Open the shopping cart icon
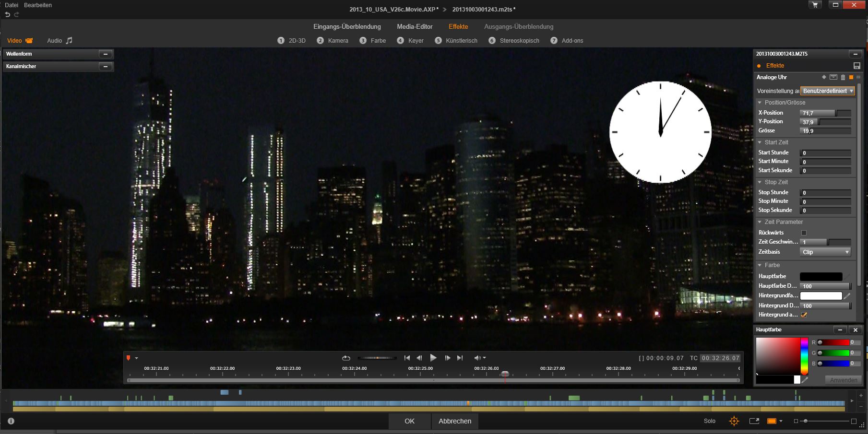Image resolution: width=868 pixels, height=434 pixels. pos(815,5)
